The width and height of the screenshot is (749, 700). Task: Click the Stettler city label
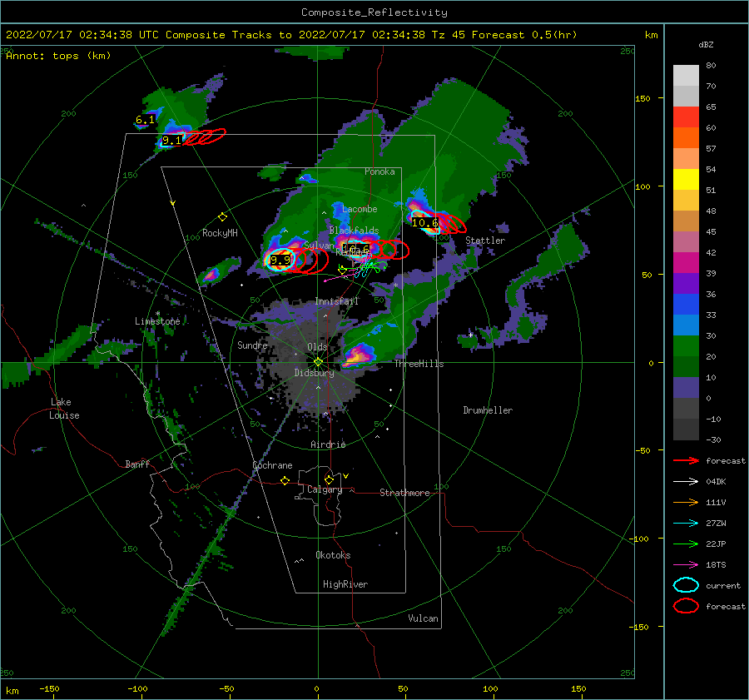tap(485, 241)
